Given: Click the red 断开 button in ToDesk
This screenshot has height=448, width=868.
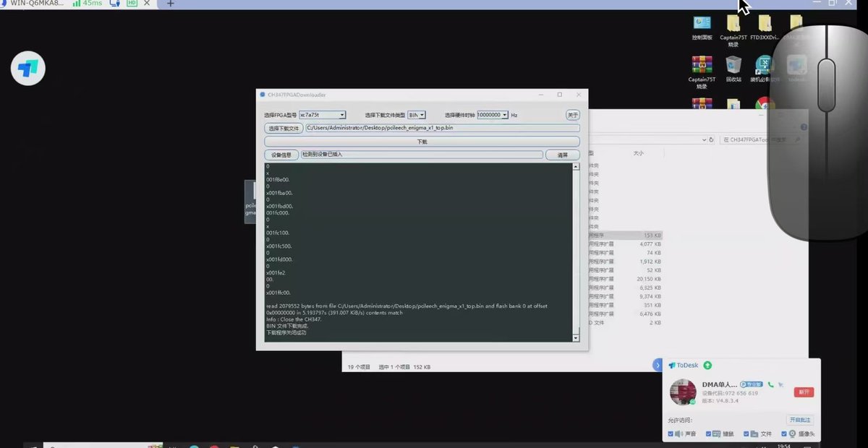Looking at the screenshot, I should point(804,392).
